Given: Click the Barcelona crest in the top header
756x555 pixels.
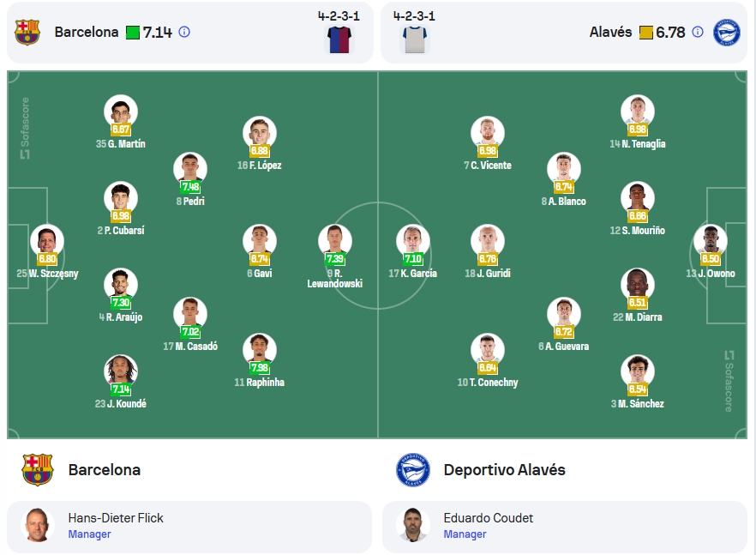Looking at the screenshot, I should click(x=27, y=33).
